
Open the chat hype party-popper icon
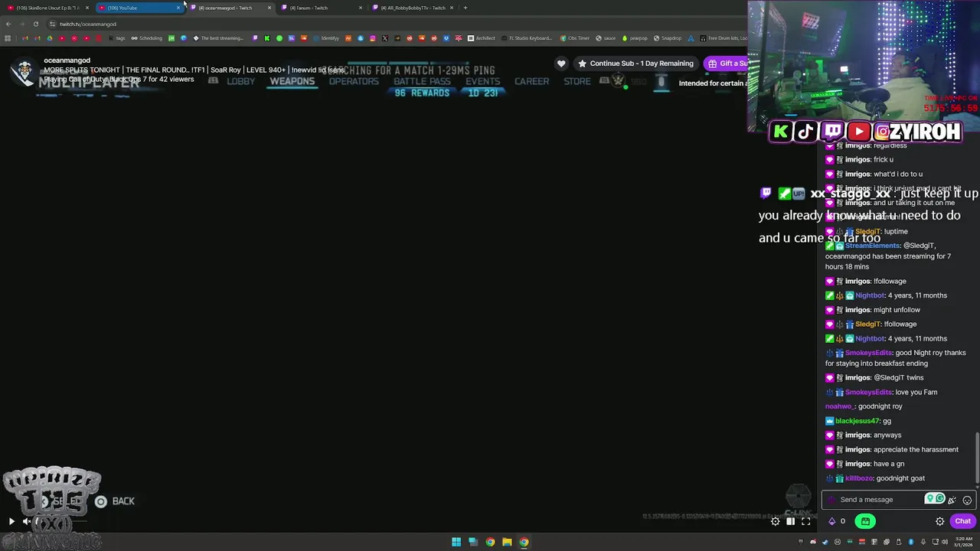pos(952,500)
